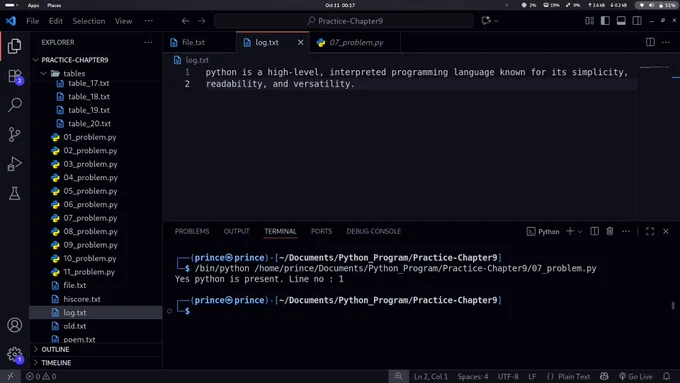The image size is (680, 383).
Task: Toggle primary side bar visibility
Action: pyautogui.click(x=605, y=21)
